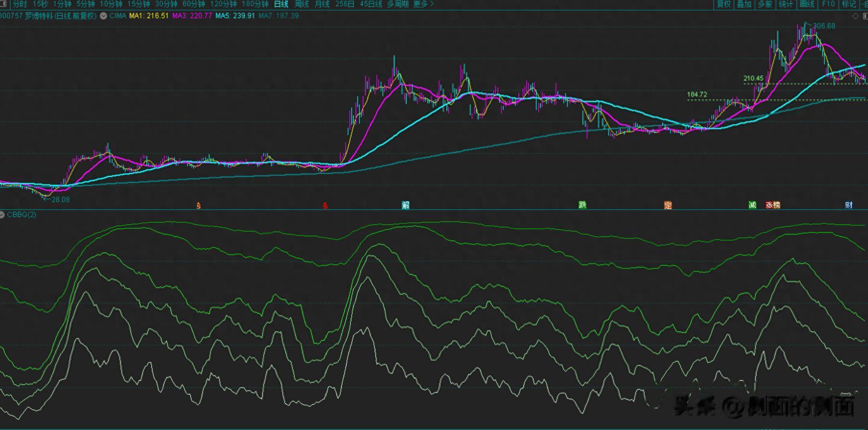Switch to the 月线 monthly chart tab
The width and height of the screenshot is (868, 430).
tap(322, 4)
